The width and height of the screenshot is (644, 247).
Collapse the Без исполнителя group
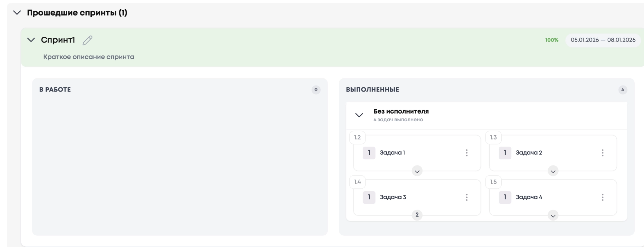[x=359, y=115]
